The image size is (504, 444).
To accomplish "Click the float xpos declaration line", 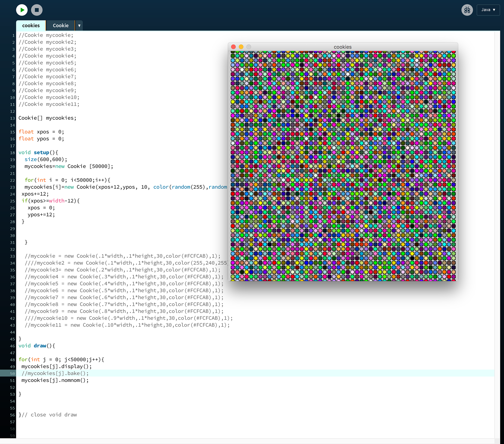I will 41,132.
